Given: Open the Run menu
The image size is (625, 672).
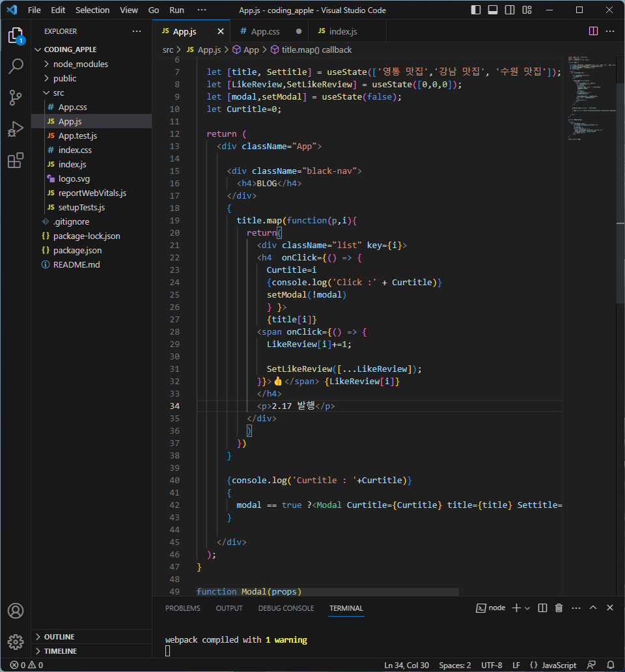Looking at the screenshot, I should click(x=176, y=10).
